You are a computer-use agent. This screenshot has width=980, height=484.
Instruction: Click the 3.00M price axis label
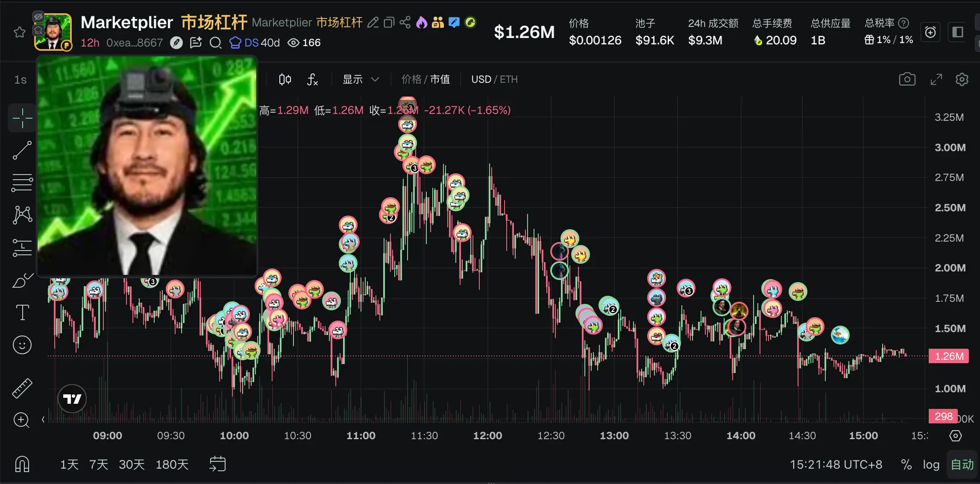coord(950,147)
